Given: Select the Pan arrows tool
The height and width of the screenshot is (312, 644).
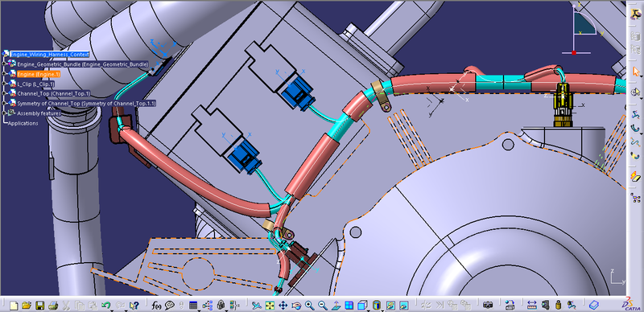Looking at the screenshot, I should 283,306.
